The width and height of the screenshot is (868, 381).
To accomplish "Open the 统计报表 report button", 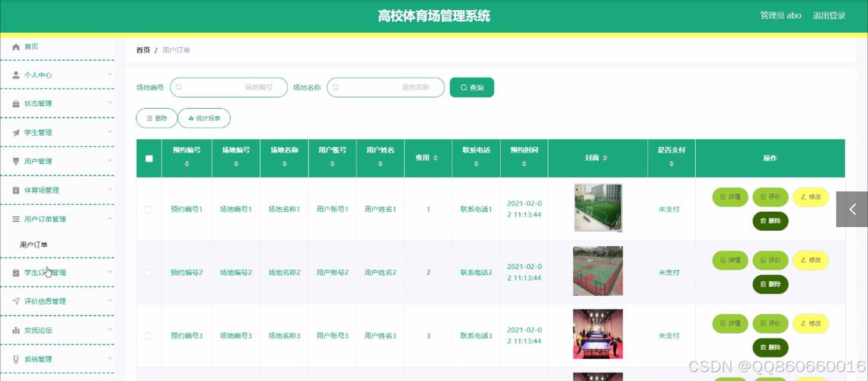I will (204, 118).
